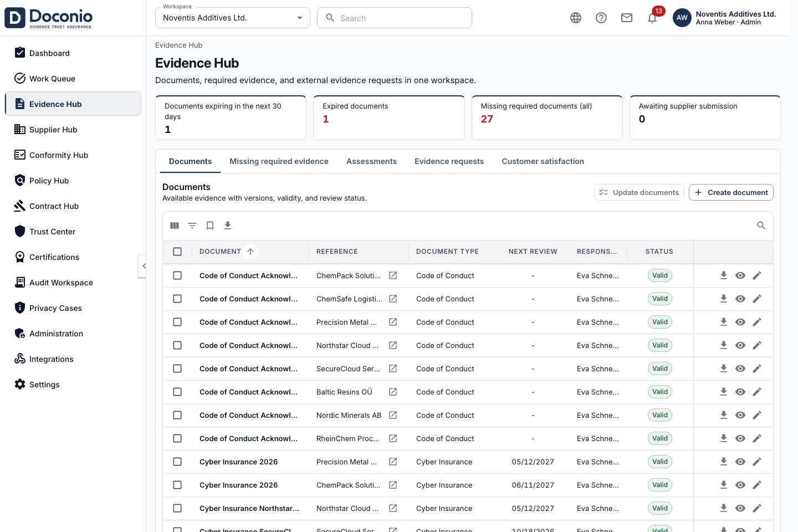The height and width of the screenshot is (532, 798).
Task: Click the Doconio logo
Action: click(49, 18)
